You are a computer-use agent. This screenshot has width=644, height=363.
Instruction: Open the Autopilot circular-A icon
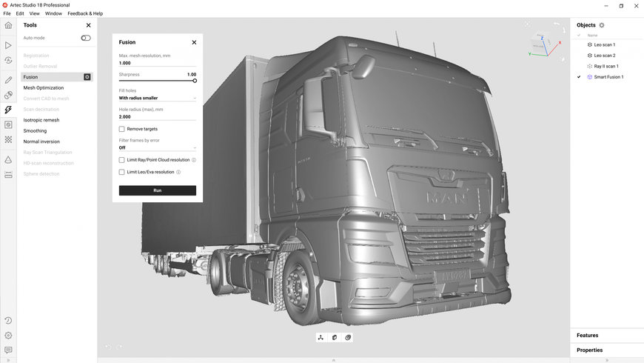(x=8, y=61)
